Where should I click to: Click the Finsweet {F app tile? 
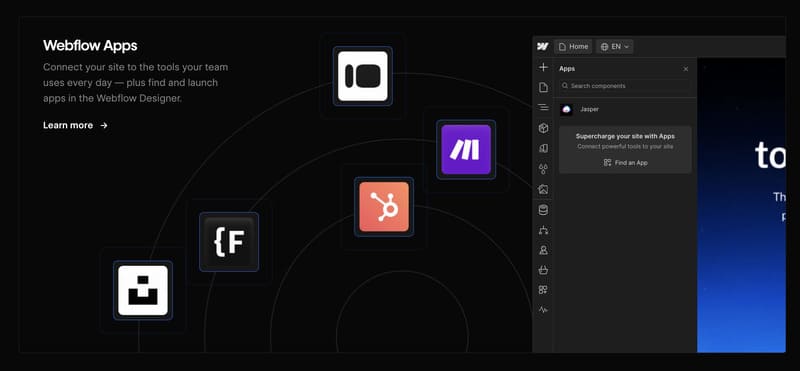click(229, 242)
